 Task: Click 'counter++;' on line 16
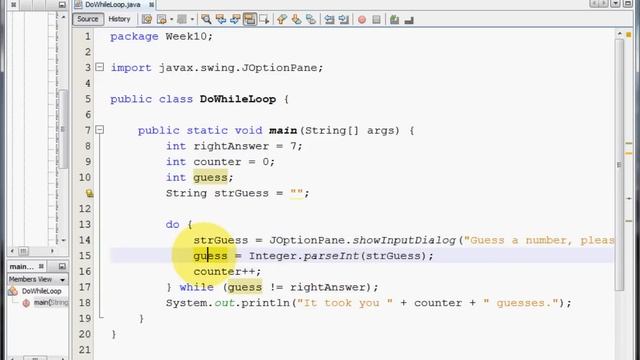click(x=227, y=271)
